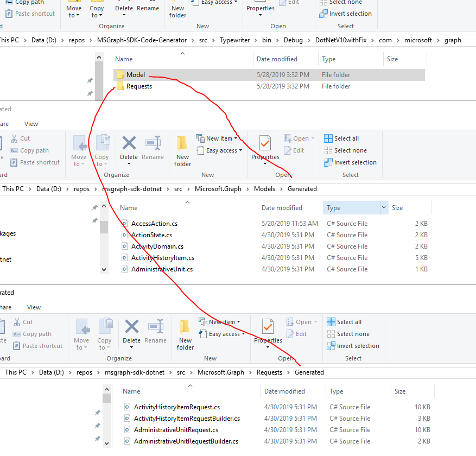
Task: Open the Requests folder icon
Action: pos(120,86)
